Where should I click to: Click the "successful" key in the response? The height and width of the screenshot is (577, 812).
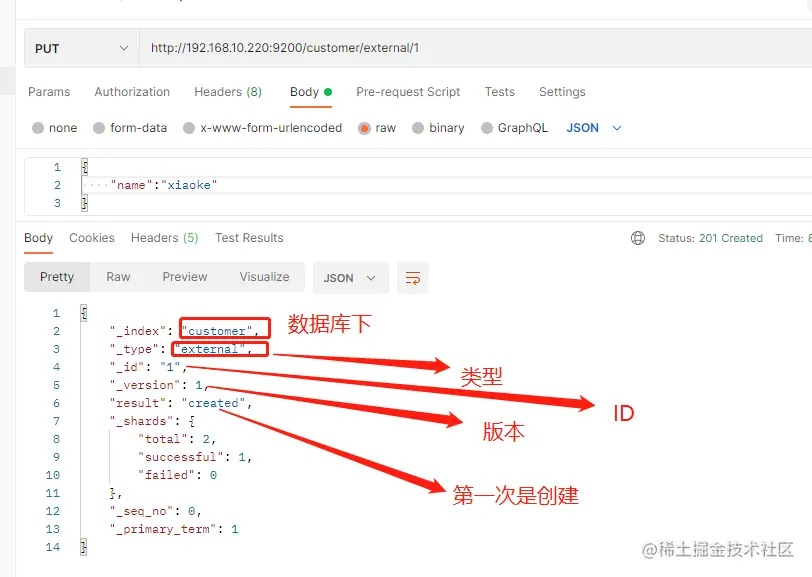click(181, 457)
